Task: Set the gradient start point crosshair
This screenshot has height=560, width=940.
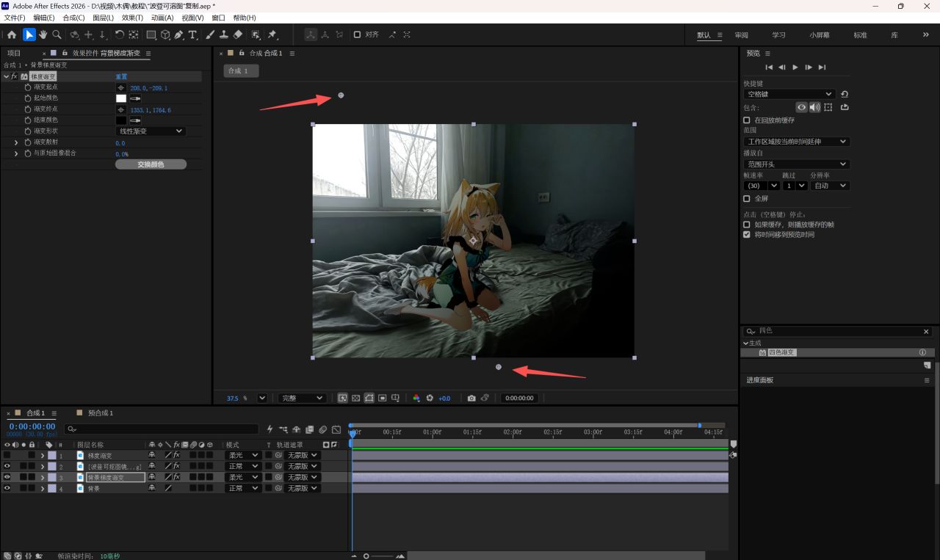Action: point(121,87)
